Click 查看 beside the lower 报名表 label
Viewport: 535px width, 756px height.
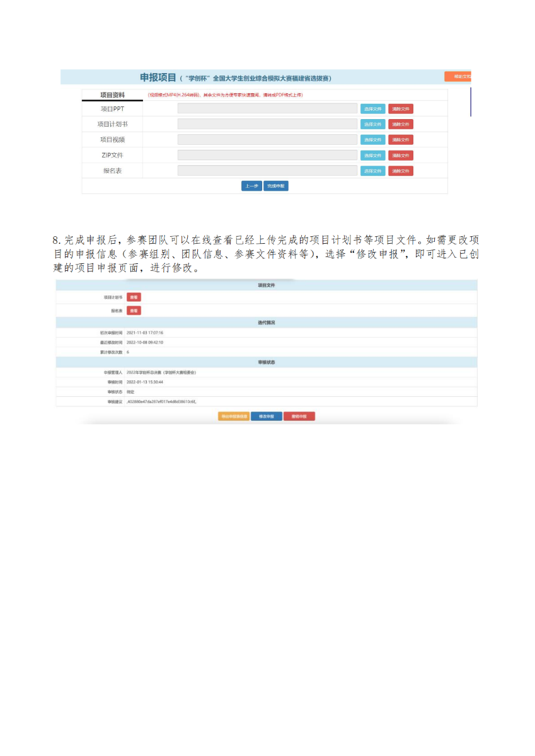[134, 311]
